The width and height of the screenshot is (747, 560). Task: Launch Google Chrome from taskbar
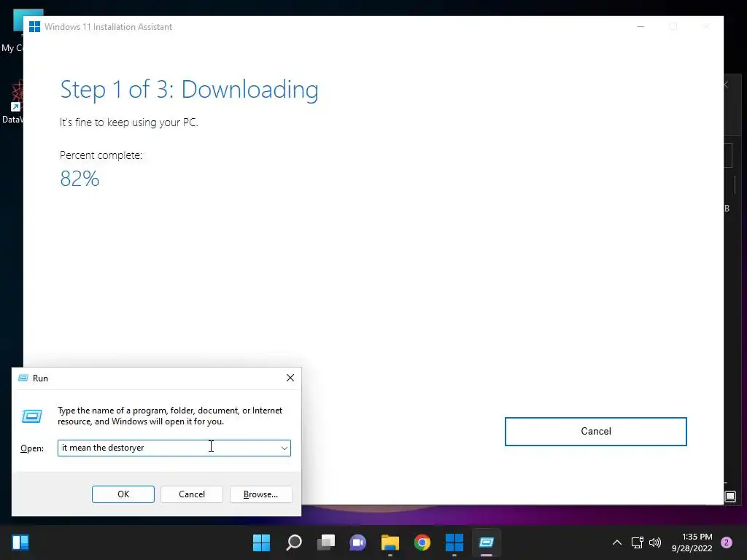(422, 542)
